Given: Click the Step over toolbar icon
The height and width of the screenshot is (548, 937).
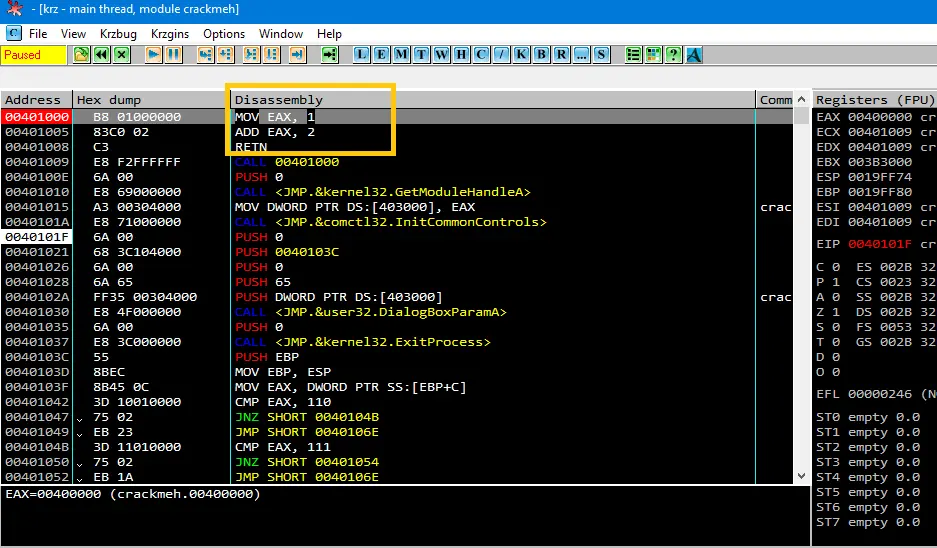Looking at the screenshot, I should (225, 55).
